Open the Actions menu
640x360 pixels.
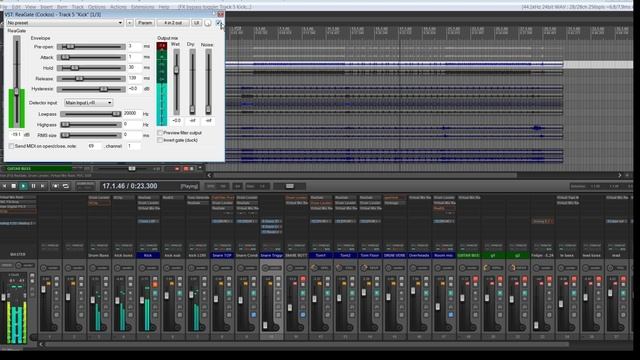tap(118, 7)
